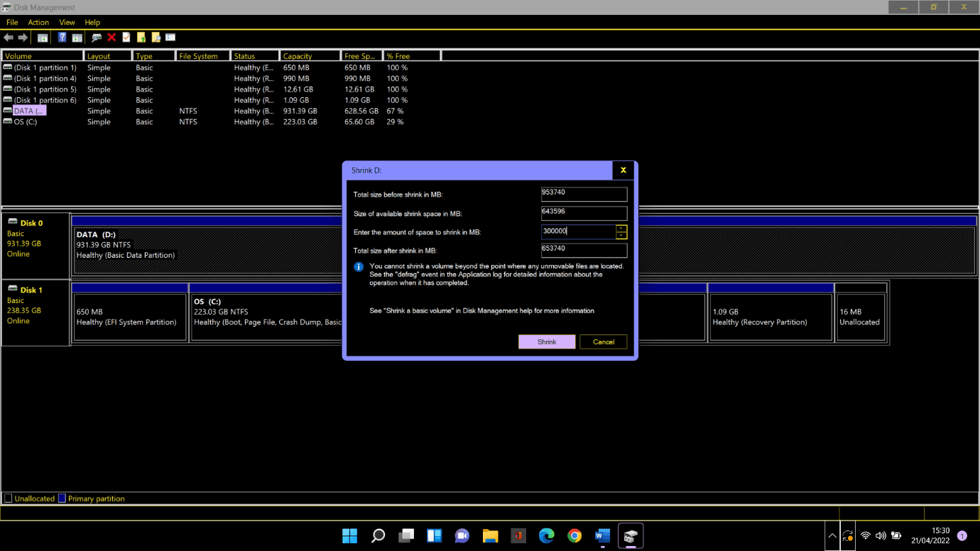Image resolution: width=980 pixels, height=551 pixels.
Task: Open the View menu
Action: 67,22
